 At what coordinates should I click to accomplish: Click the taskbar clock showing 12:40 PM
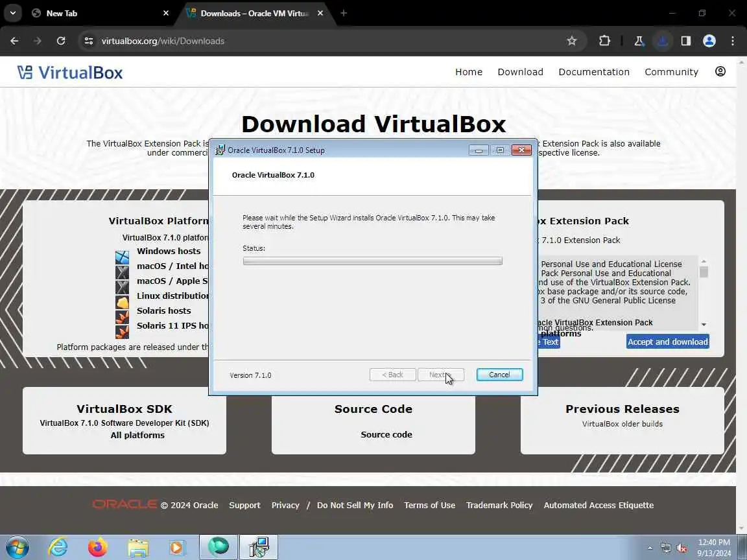pyautogui.click(x=714, y=548)
